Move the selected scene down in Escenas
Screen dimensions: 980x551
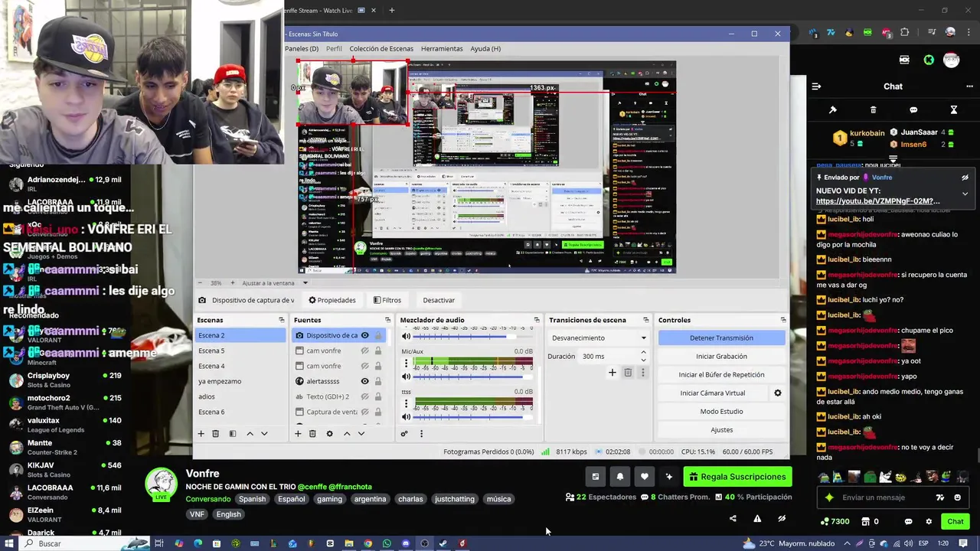(x=264, y=434)
